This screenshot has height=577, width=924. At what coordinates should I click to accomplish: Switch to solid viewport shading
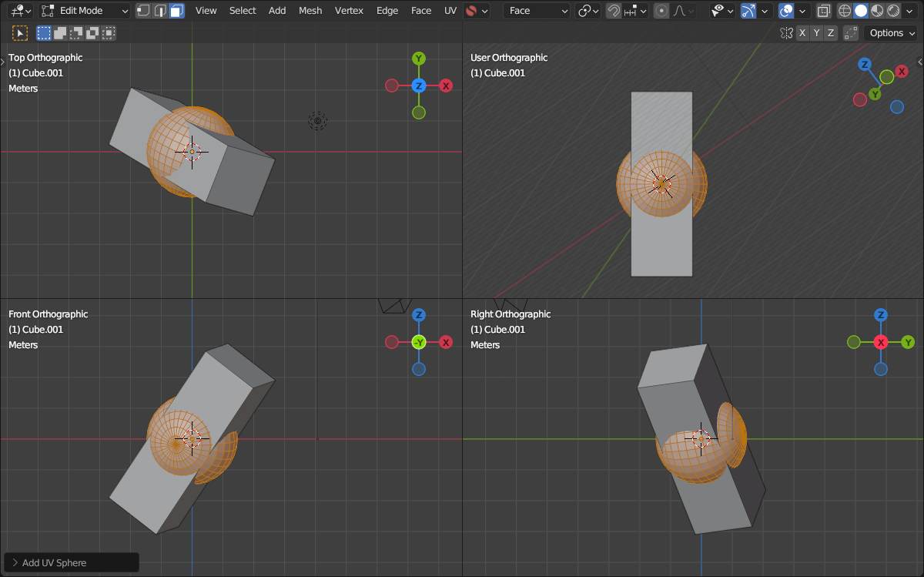(861, 11)
